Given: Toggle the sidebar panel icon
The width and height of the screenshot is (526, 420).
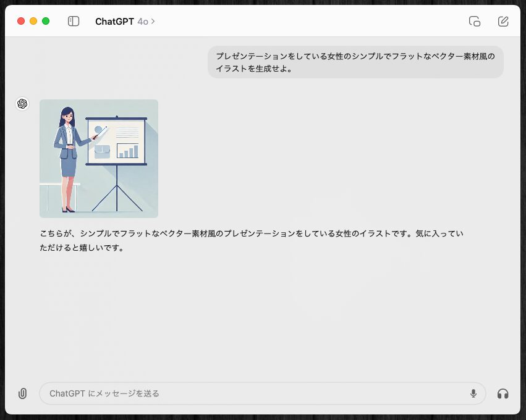Looking at the screenshot, I should [x=74, y=22].
